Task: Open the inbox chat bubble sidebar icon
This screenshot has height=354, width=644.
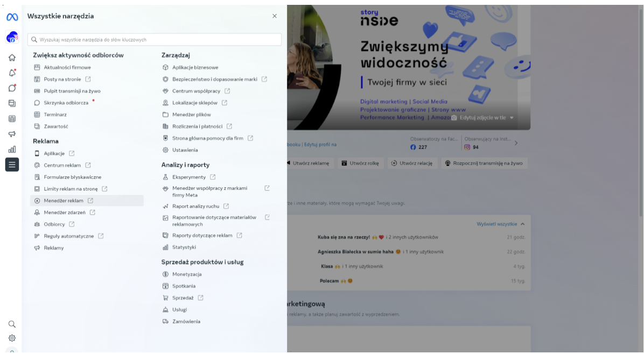Action: (x=12, y=88)
